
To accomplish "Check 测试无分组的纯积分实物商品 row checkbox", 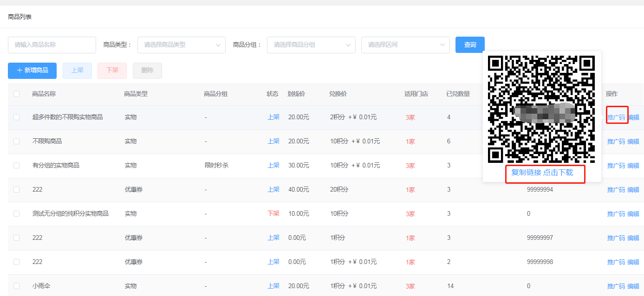I will (17, 213).
